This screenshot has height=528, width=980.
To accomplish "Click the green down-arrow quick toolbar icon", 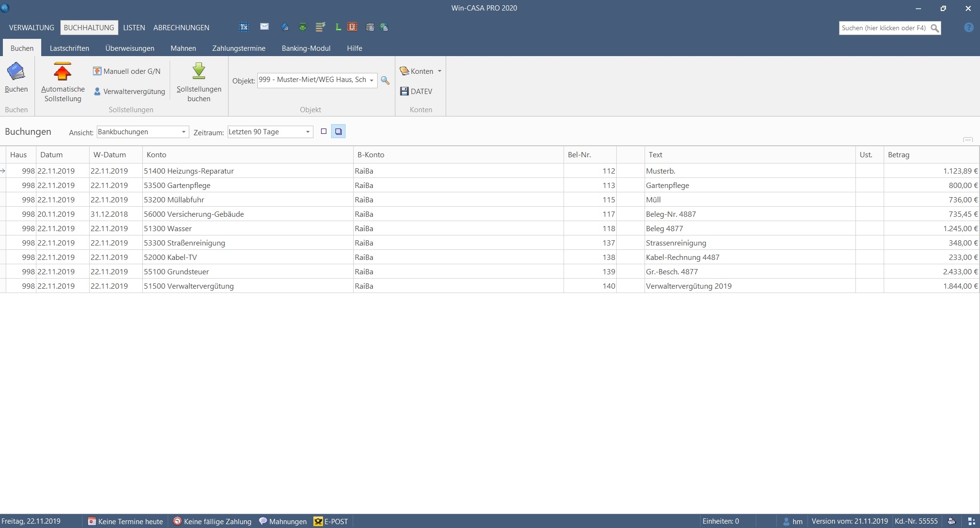I will (x=302, y=27).
